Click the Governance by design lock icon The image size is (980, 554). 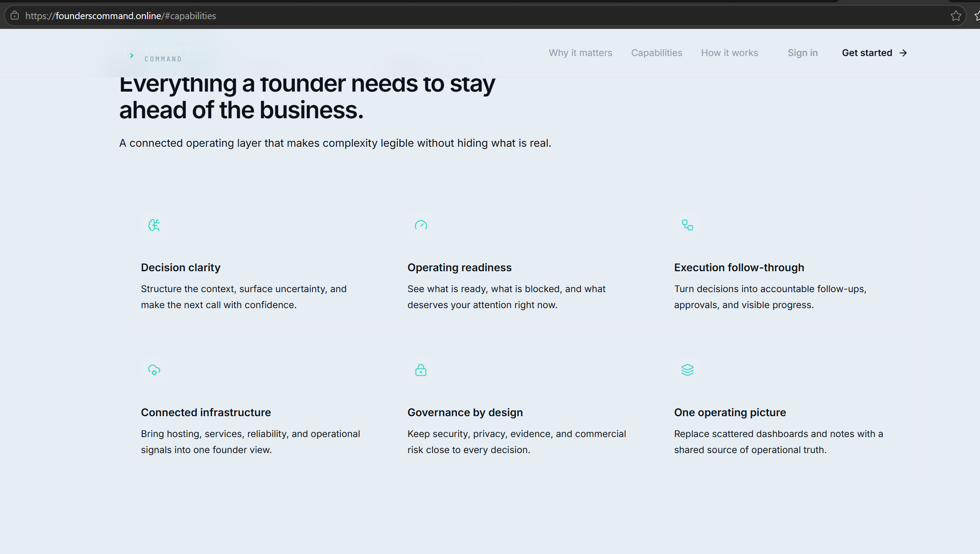[420, 370]
